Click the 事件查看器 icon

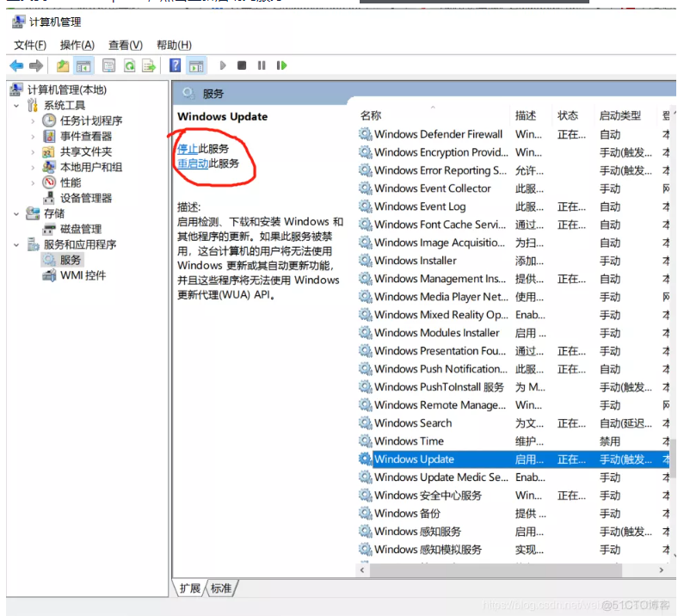(49, 136)
